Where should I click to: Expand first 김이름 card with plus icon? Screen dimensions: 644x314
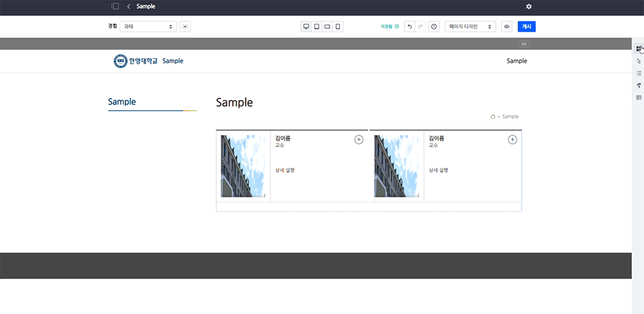[x=359, y=140]
